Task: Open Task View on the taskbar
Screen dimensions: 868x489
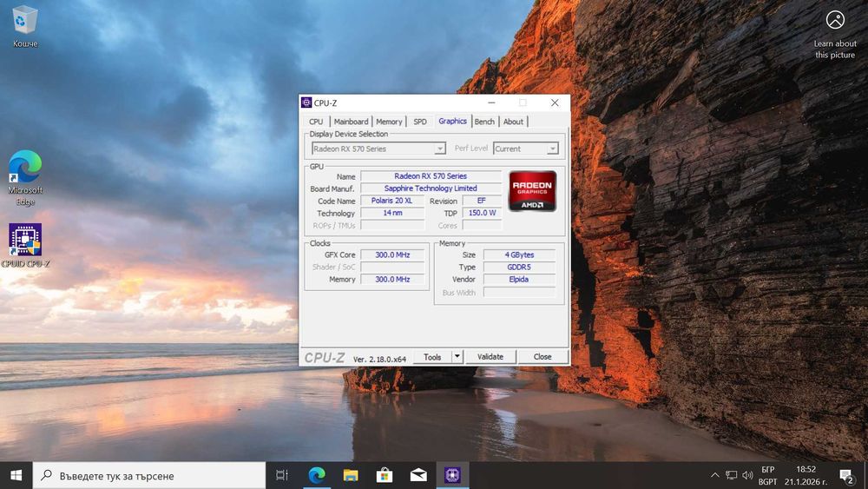Action: 282,475
